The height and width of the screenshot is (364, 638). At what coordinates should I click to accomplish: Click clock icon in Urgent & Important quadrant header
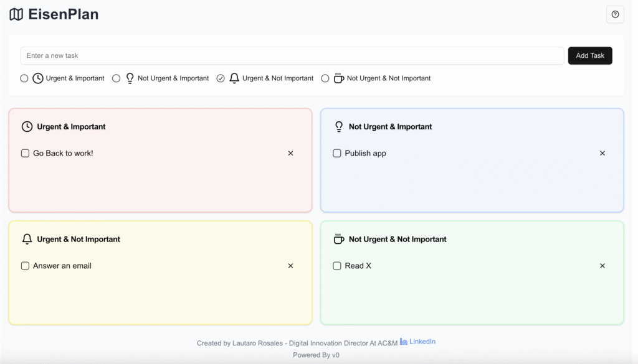coord(27,126)
